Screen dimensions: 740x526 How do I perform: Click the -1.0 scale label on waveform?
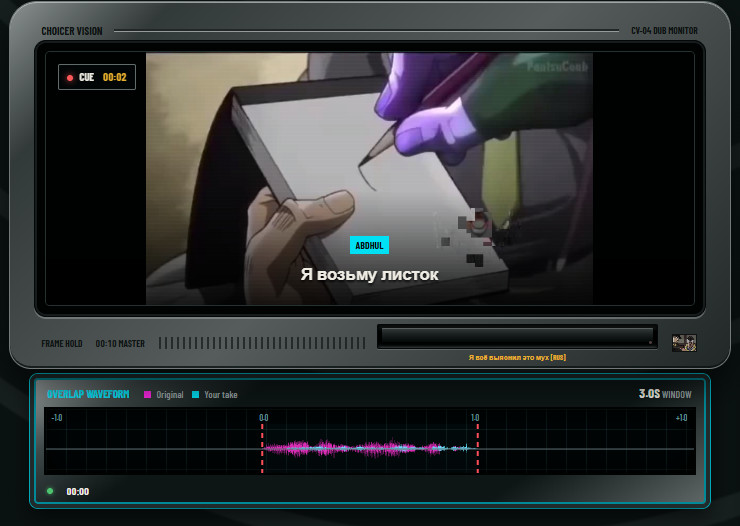click(x=57, y=417)
